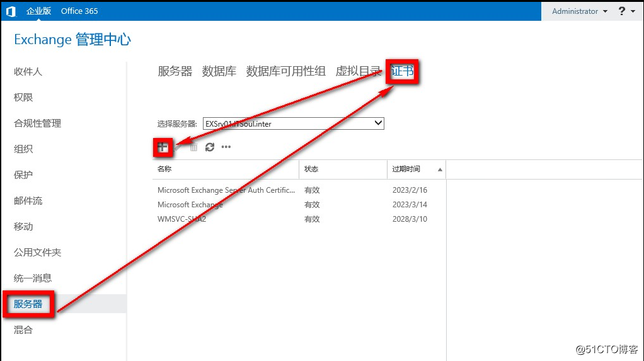Refresh the certificate list
This screenshot has height=361, width=644.
pyautogui.click(x=209, y=147)
